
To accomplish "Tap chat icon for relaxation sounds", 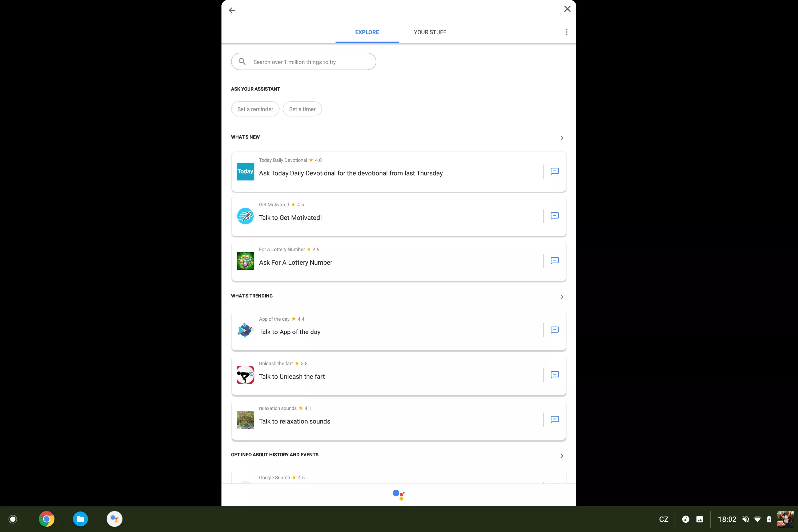I will coord(554,420).
